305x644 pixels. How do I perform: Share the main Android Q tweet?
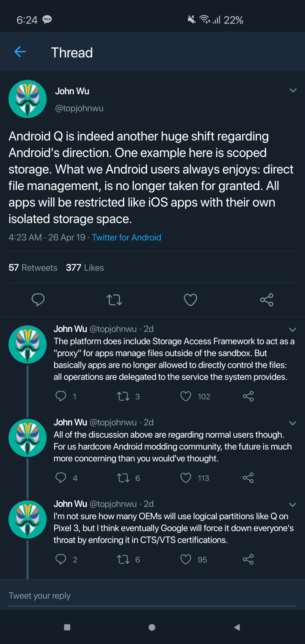(x=267, y=300)
